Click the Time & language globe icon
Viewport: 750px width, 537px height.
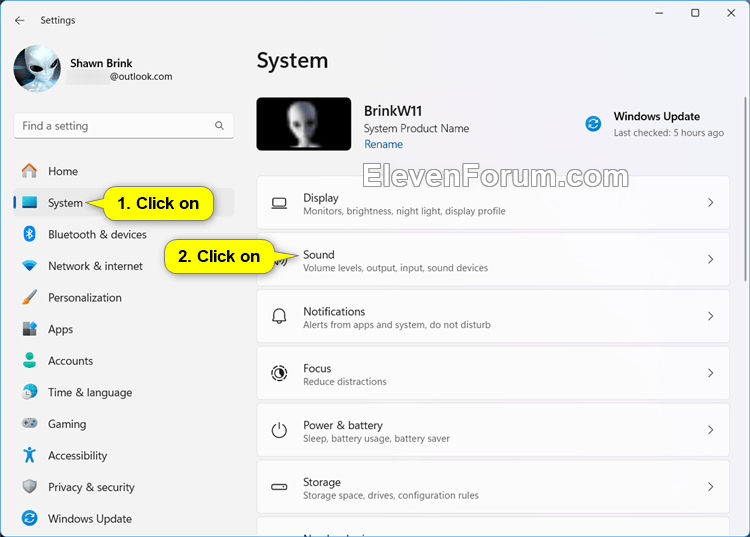pos(29,392)
